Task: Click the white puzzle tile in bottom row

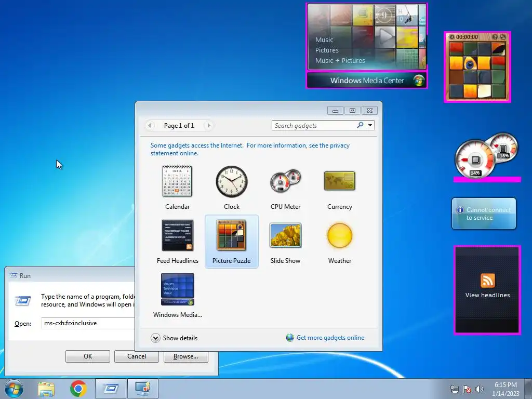Action: coord(484,90)
